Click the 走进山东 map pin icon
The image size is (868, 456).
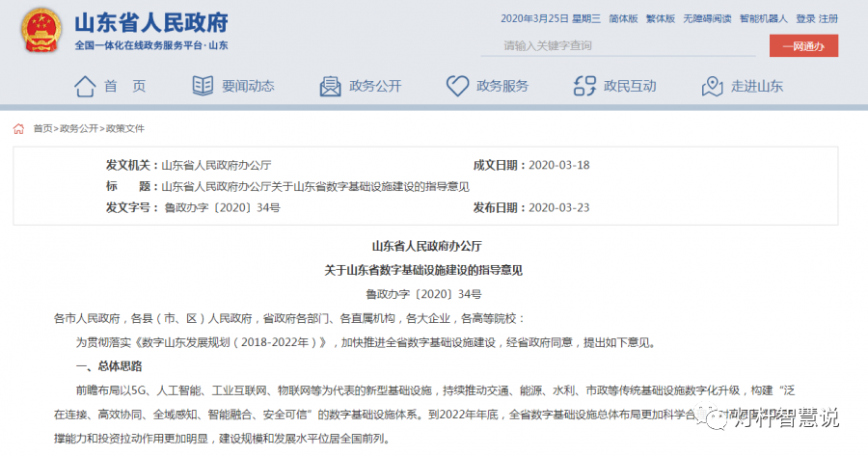click(712, 86)
